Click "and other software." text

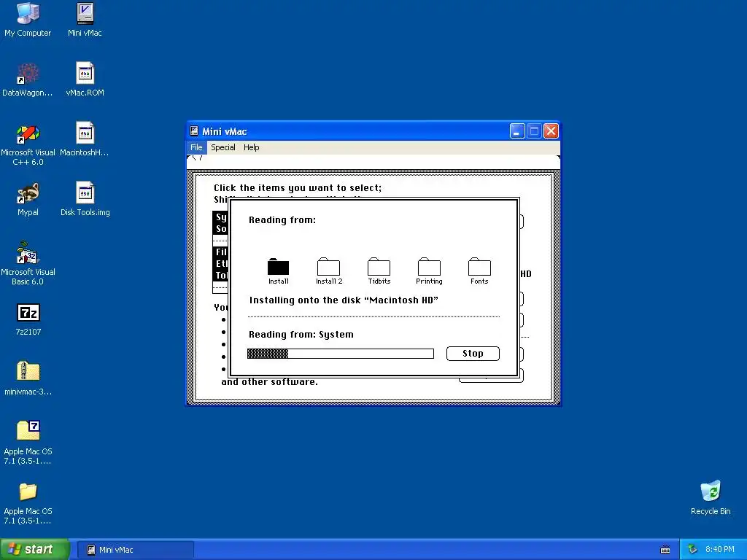pos(269,382)
